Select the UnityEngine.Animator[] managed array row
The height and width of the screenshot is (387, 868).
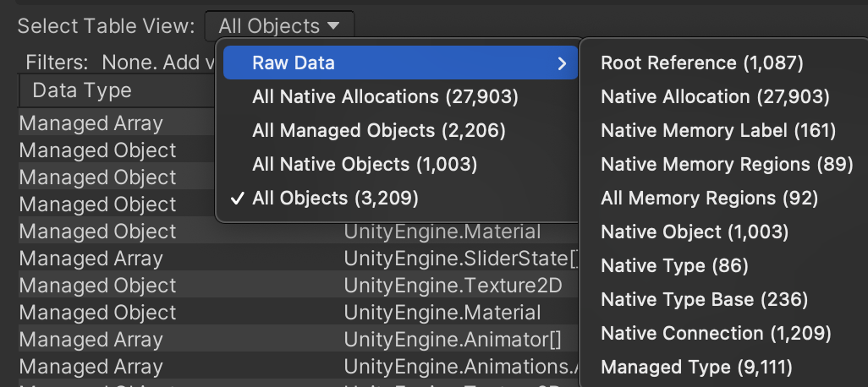click(452, 340)
